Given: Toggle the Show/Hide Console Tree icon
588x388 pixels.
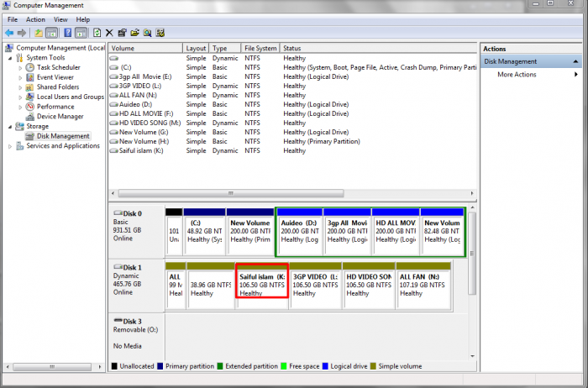Looking at the screenshot, I should (51, 33).
